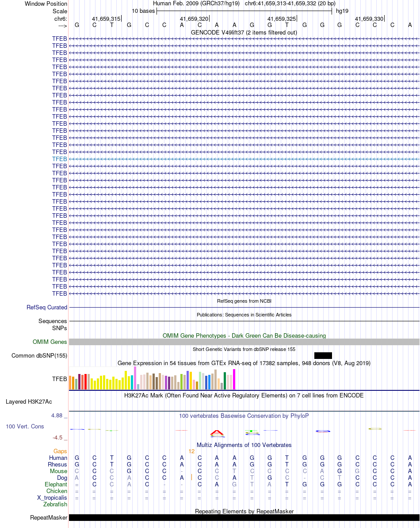The height and width of the screenshot is (528, 420).
Task: Click the X_tropicalis alignment row label
Action: pyautogui.click(x=52, y=498)
